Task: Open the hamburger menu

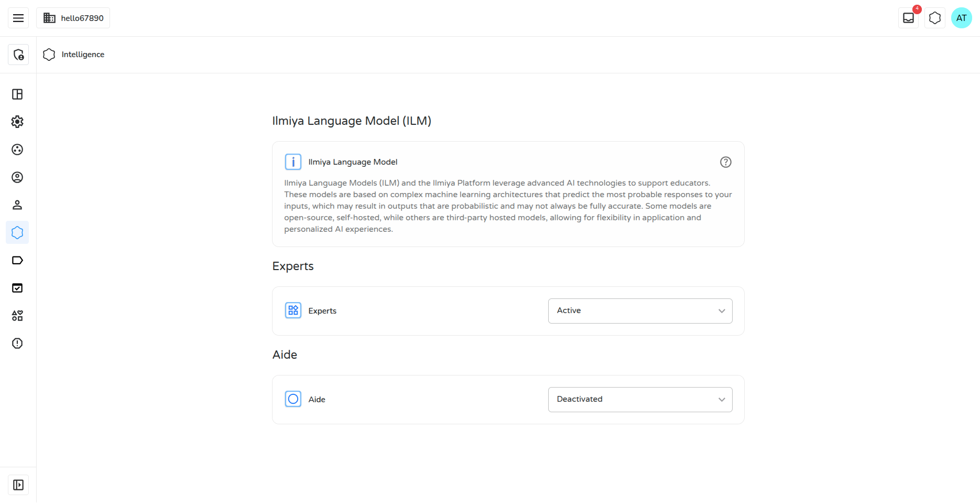Action: 18,18
